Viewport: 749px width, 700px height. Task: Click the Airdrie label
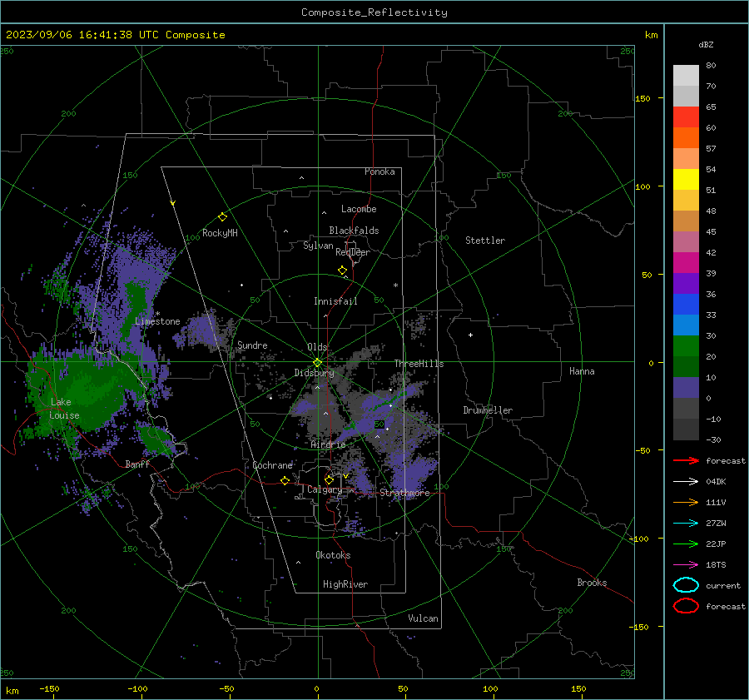tap(328, 444)
